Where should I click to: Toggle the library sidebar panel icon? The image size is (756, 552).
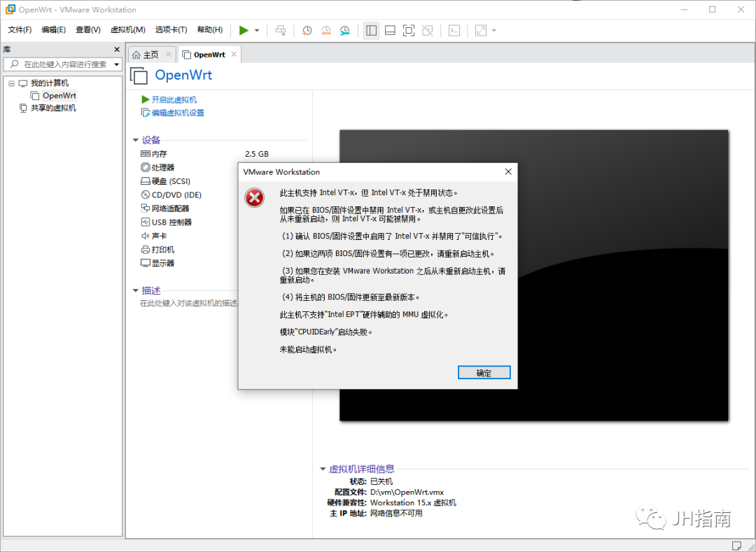(x=372, y=30)
